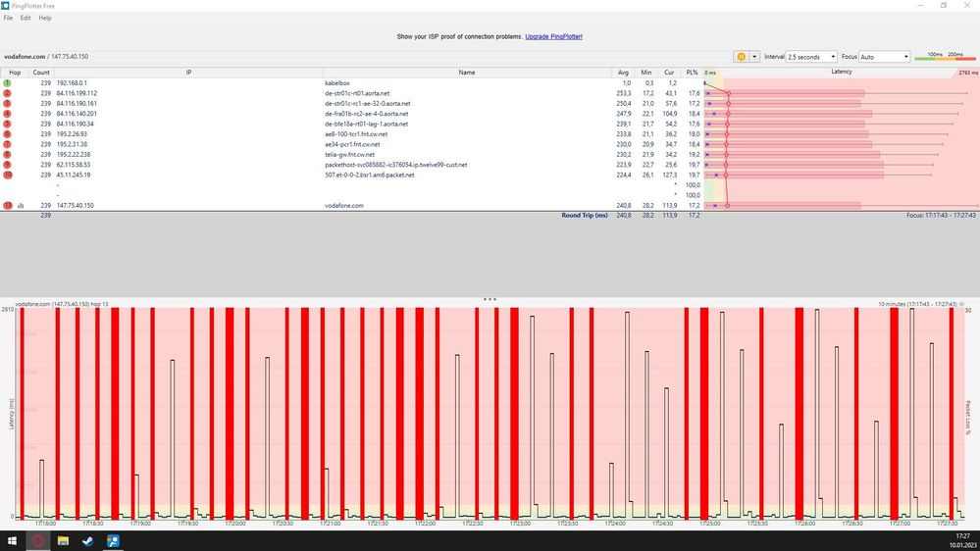Image resolution: width=980 pixels, height=551 pixels.
Task: Click the red hop 4 circle icon
Action: [x=8, y=114]
